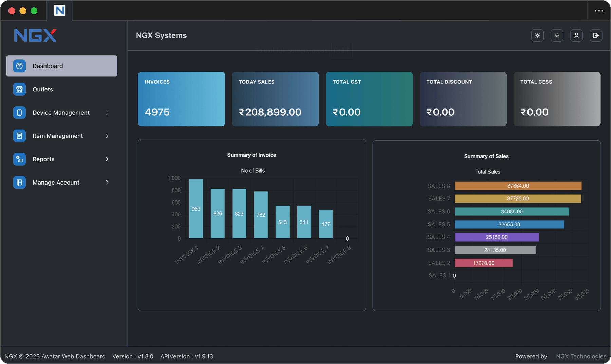
Task: Click the Reports chart icon
Action: [x=19, y=159]
